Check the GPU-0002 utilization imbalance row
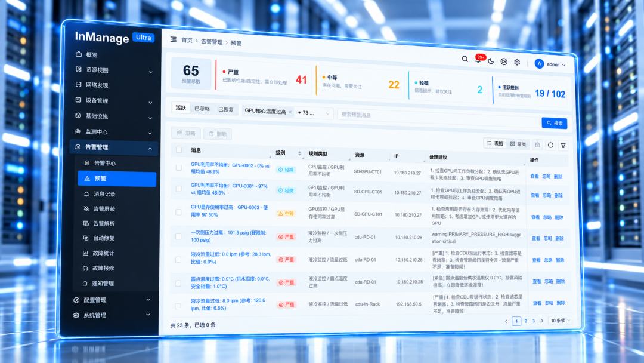Viewport: 644px width, 363px height. pyautogui.click(x=179, y=168)
